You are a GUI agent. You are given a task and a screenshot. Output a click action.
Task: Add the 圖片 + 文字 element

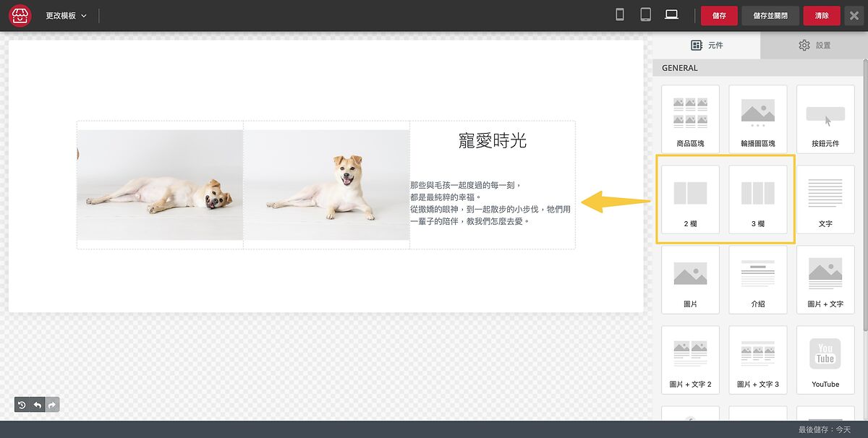pos(825,280)
